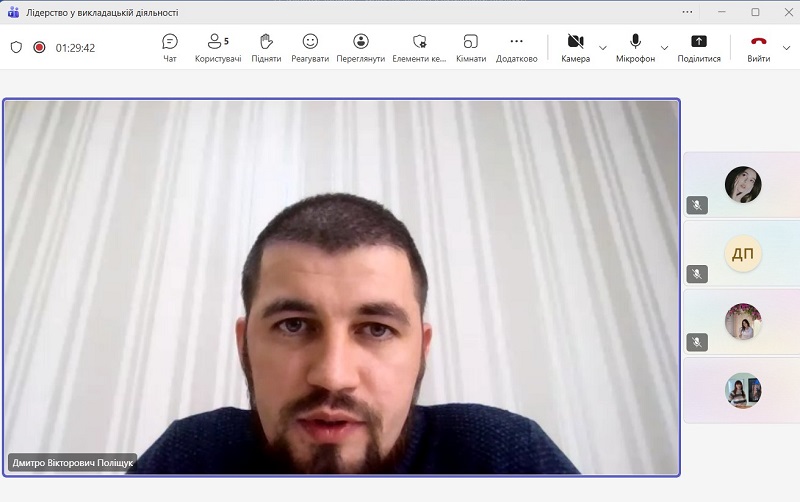The height and width of the screenshot is (502, 800).
Task: Toggle the Мікрофон mute state
Action: tap(635, 46)
